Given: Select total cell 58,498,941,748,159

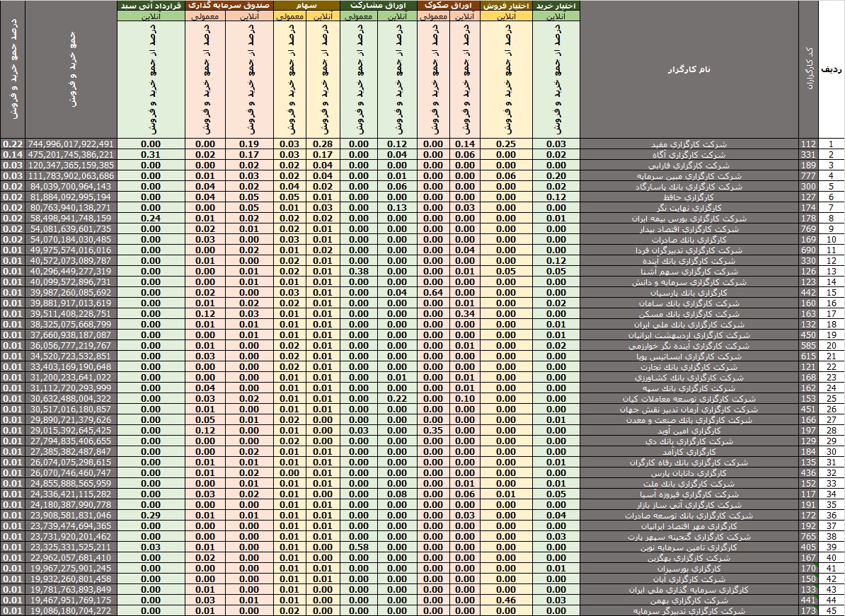Looking at the screenshot, I should (71, 219).
